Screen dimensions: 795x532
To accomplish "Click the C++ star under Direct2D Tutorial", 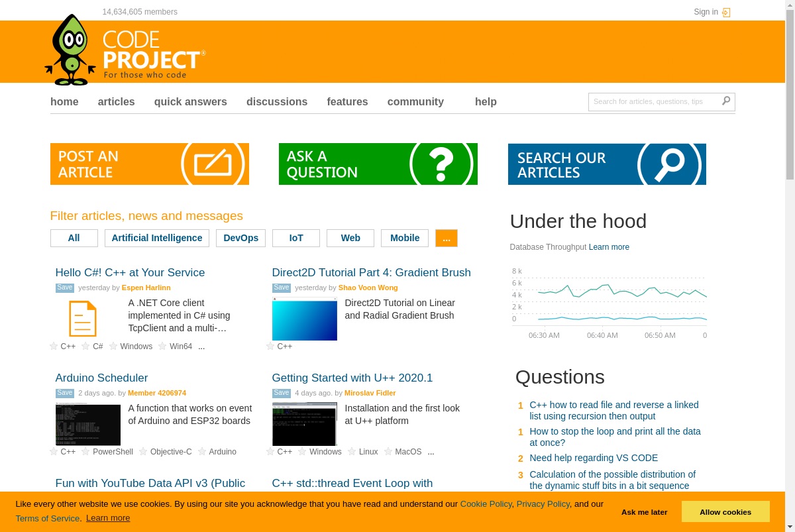I will pyautogui.click(x=270, y=346).
